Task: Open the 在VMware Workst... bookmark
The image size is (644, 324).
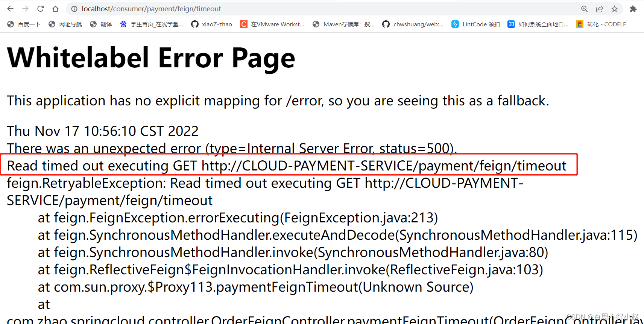Action: coord(272,24)
